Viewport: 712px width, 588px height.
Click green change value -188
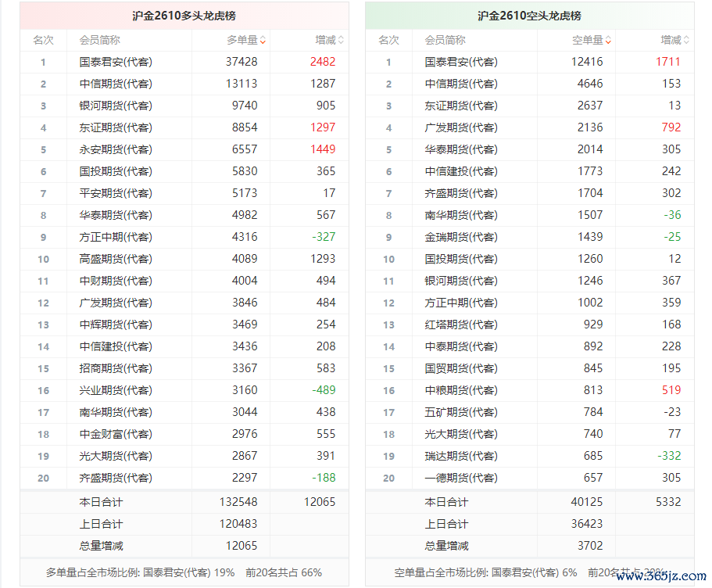[x=324, y=478]
